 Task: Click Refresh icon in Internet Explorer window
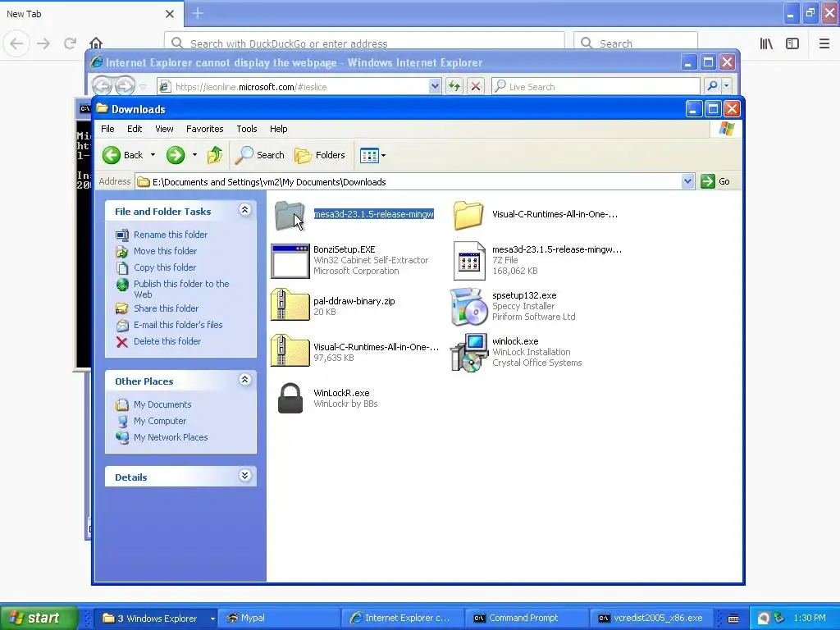coord(454,86)
